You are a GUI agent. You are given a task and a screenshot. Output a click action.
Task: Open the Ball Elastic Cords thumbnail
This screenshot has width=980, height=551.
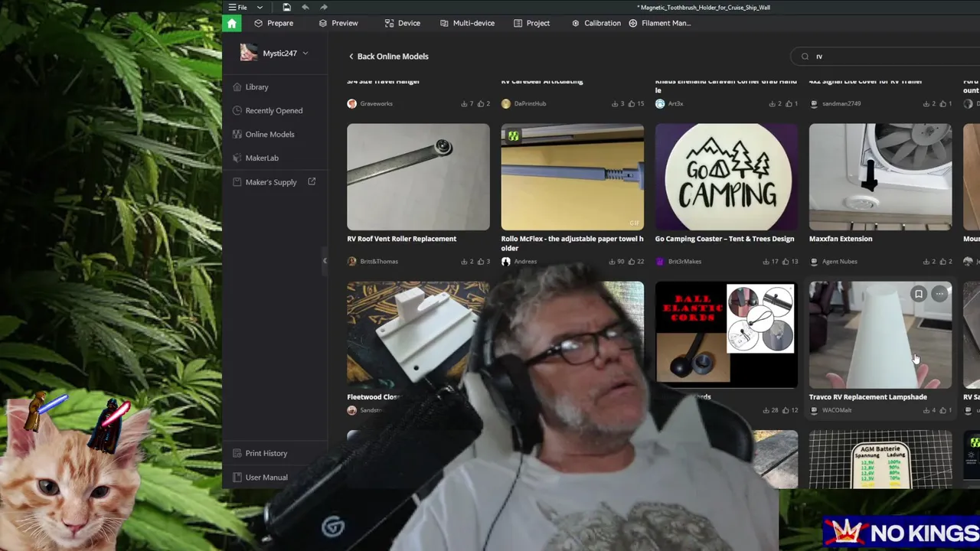[727, 334]
